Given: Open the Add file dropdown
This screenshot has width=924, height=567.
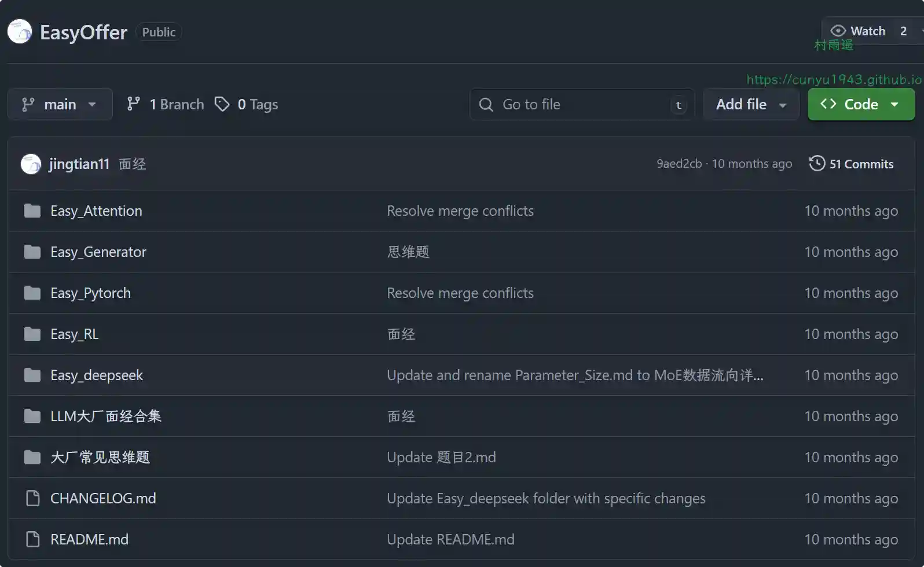Looking at the screenshot, I should [x=751, y=104].
